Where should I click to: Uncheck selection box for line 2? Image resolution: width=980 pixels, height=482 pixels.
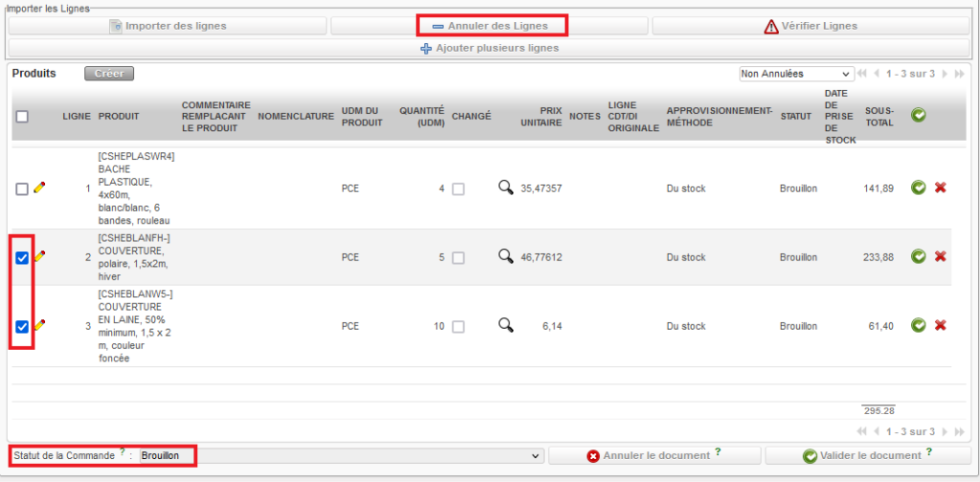(22, 257)
